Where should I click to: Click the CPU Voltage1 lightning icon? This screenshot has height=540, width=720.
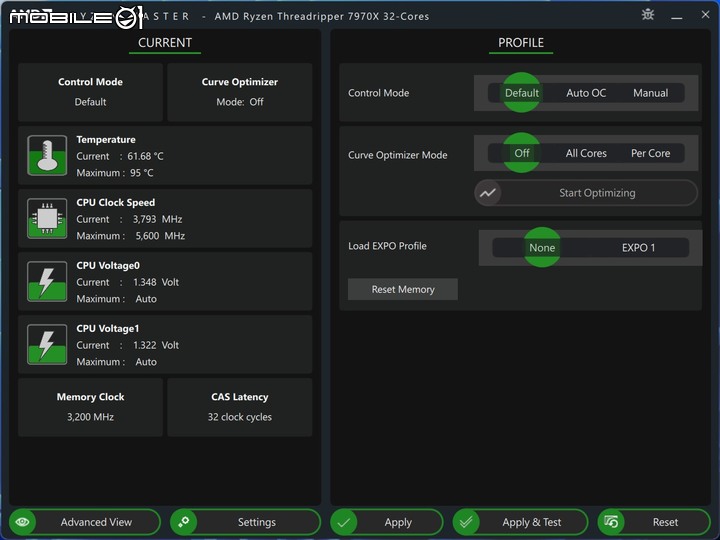(47, 344)
